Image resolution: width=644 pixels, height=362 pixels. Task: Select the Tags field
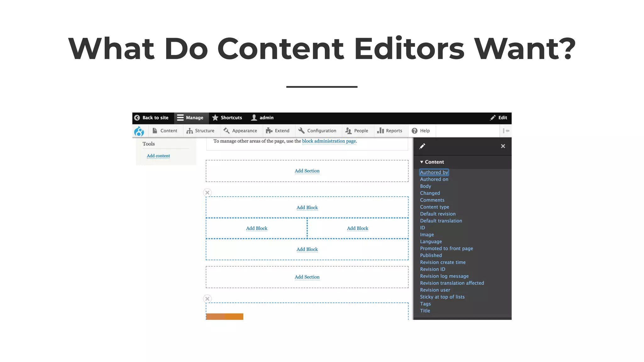pyautogui.click(x=425, y=304)
